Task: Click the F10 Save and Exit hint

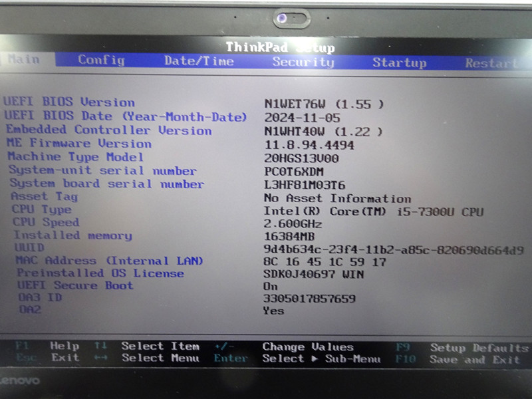Action: tap(458, 359)
